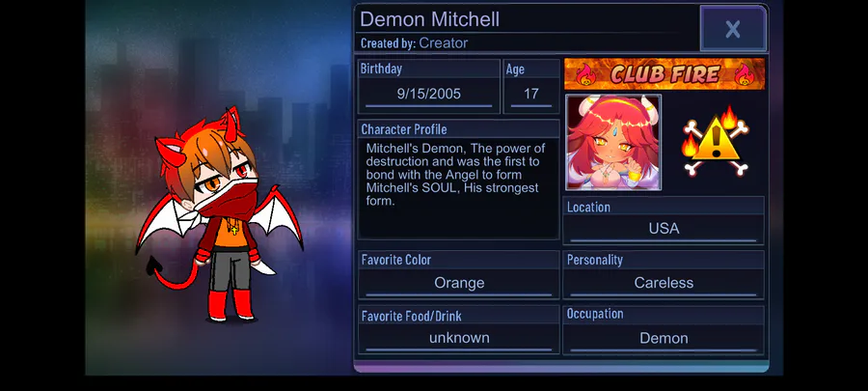Change Favorite Color from Orange
868x391 pixels.
[459, 283]
